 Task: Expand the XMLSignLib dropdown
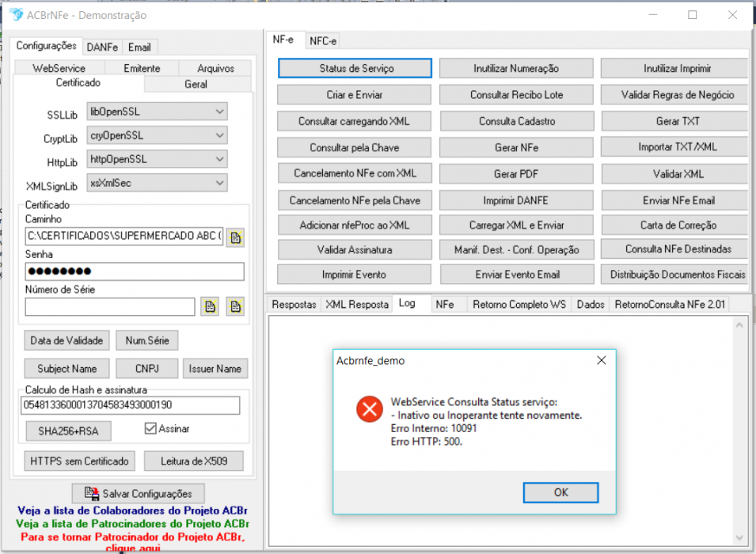click(x=219, y=184)
